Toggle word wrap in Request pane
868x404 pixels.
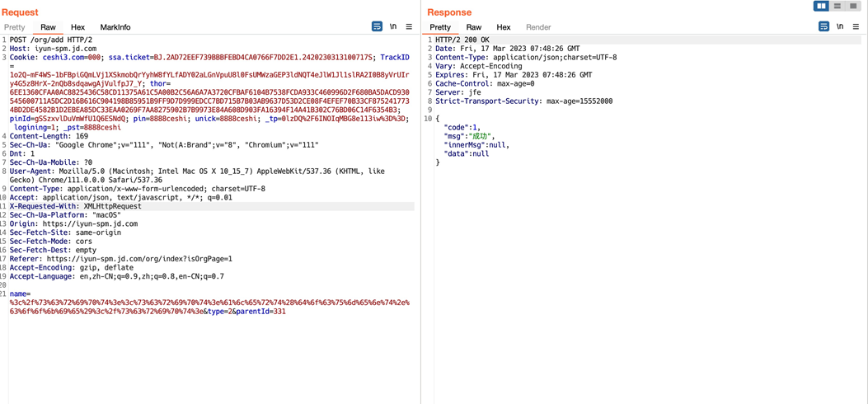pos(377,26)
